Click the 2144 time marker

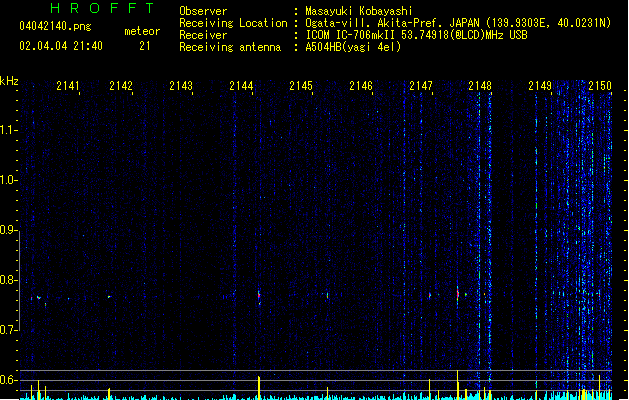(x=241, y=86)
